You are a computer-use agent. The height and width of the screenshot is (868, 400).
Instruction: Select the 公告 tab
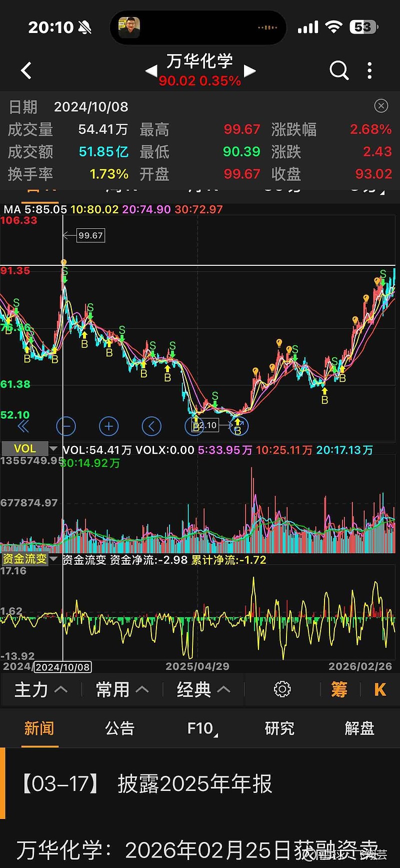(119, 728)
